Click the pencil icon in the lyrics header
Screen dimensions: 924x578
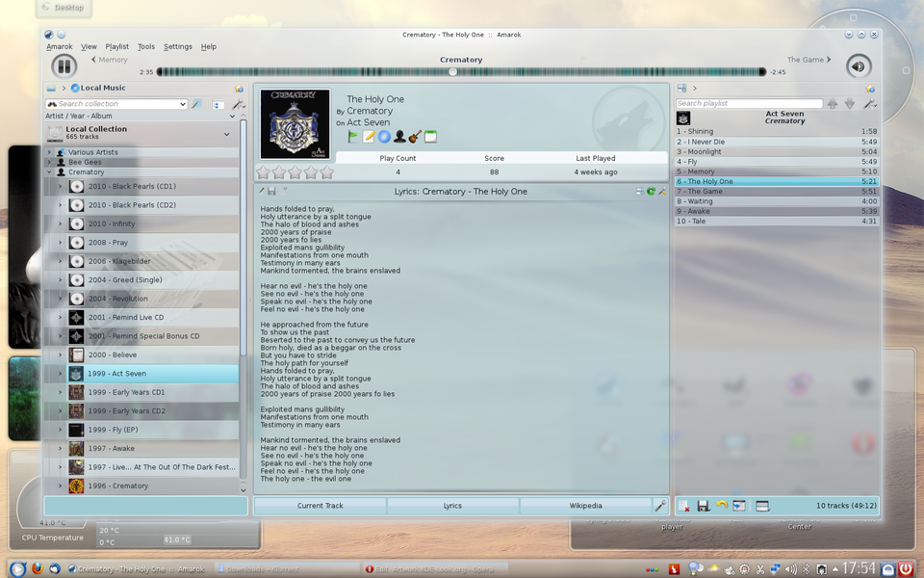click(262, 191)
